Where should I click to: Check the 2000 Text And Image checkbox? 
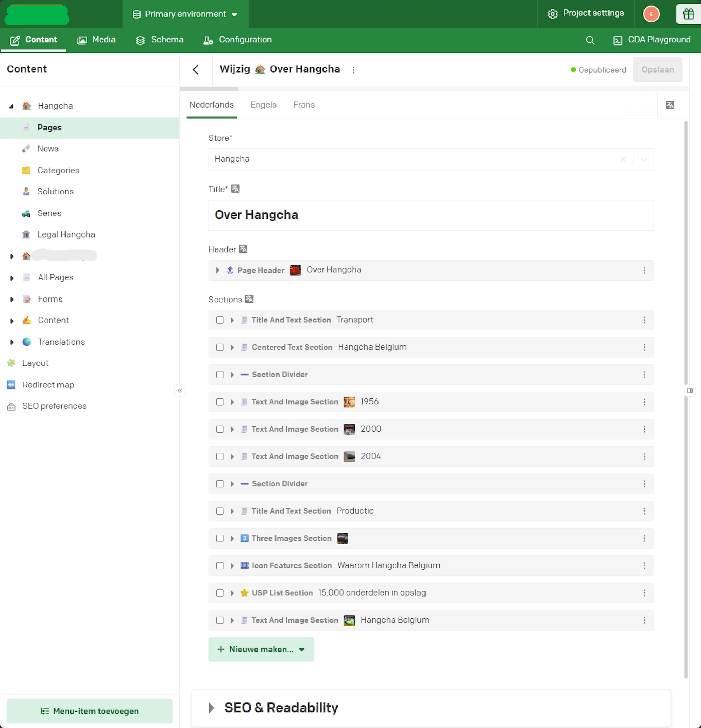point(220,430)
